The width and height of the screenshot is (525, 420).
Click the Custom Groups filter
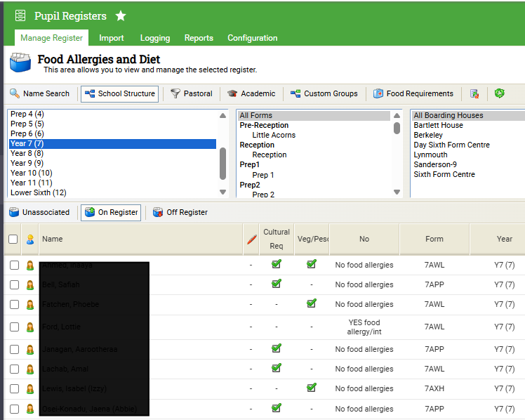324,93
